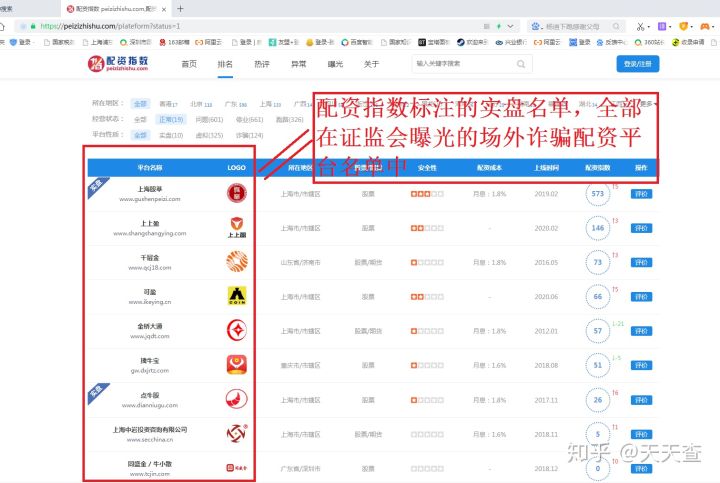The width and height of the screenshot is (720, 483).
Task: Close the peizizhishu.com browser tab
Action: (x=164, y=9)
